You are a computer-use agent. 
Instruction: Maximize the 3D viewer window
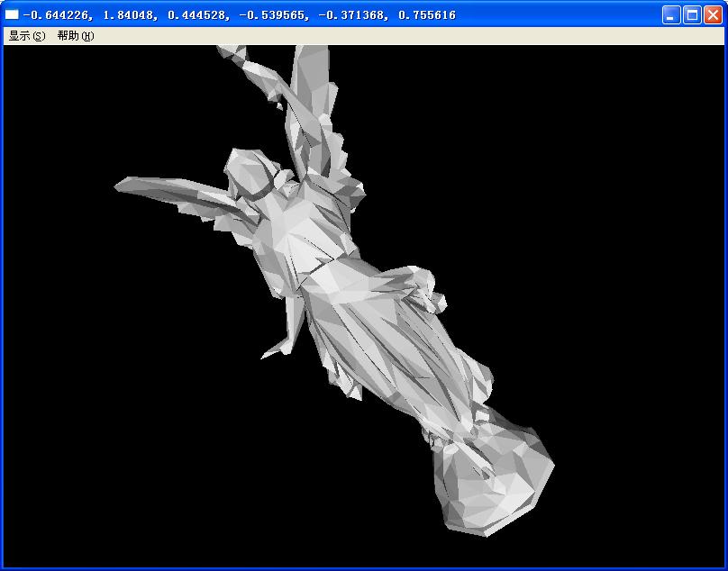click(x=692, y=14)
